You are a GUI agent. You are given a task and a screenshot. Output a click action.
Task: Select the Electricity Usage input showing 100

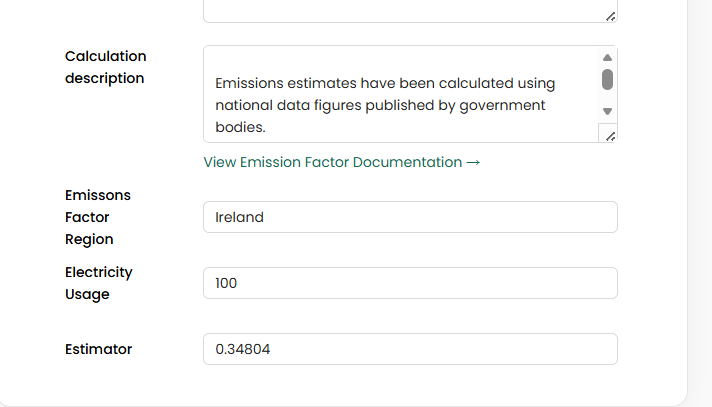410,283
